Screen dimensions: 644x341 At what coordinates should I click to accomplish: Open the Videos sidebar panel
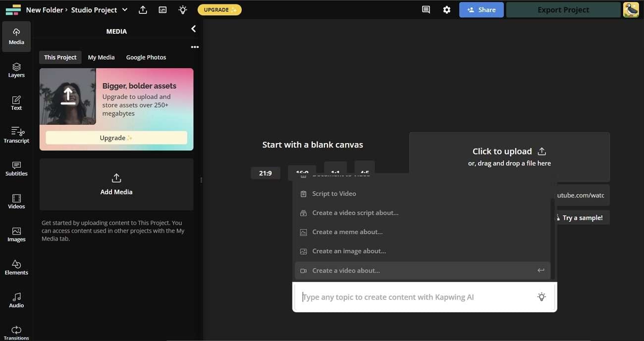(x=16, y=201)
